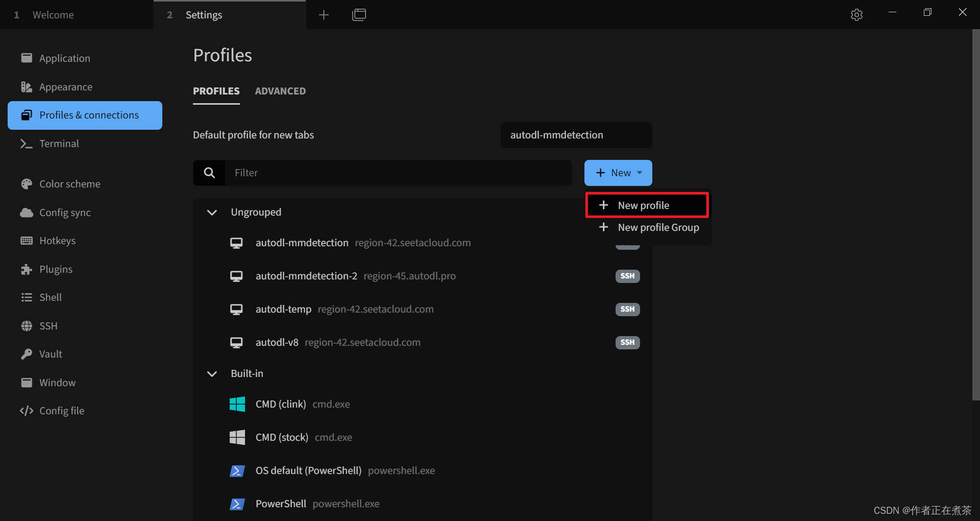
Task: Select OS default (PowerShell) profile
Action: coord(423,470)
